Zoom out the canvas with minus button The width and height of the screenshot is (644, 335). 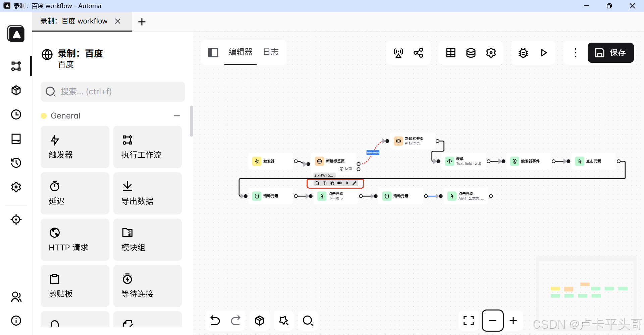click(492, 321)
